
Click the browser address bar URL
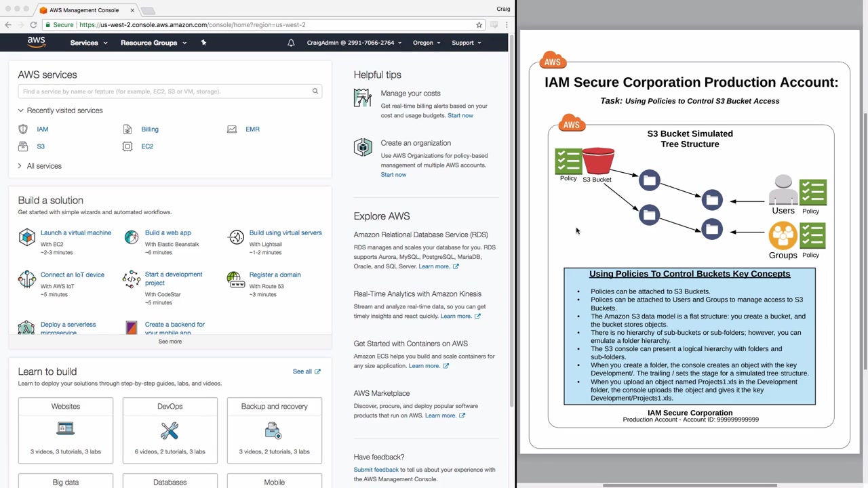click(x=192, y=24)
